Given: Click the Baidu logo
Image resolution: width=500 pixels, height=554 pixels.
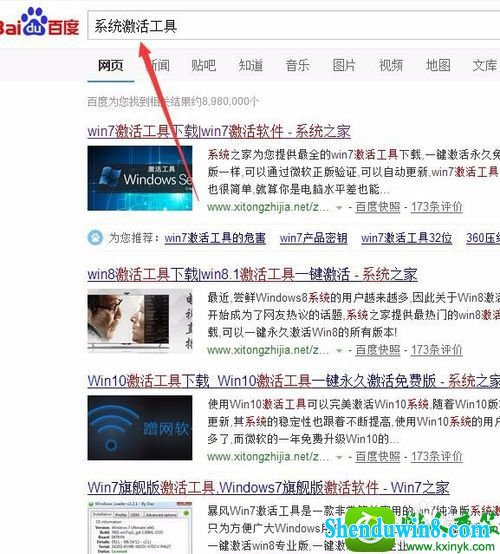Looking at the screenshot, I should [39, 22].
